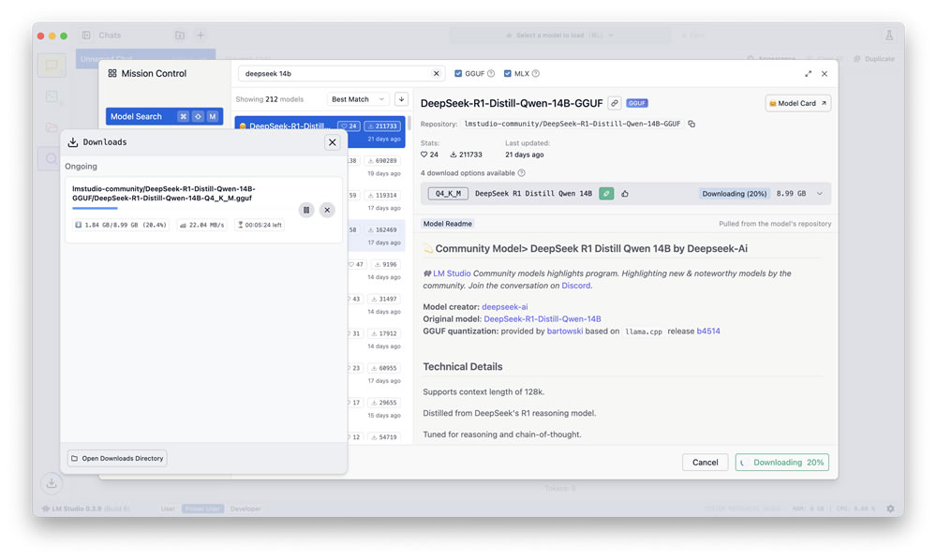Click the GGUF badge next to model title
This screenshot has height=560, width=937.
[637, 103]
